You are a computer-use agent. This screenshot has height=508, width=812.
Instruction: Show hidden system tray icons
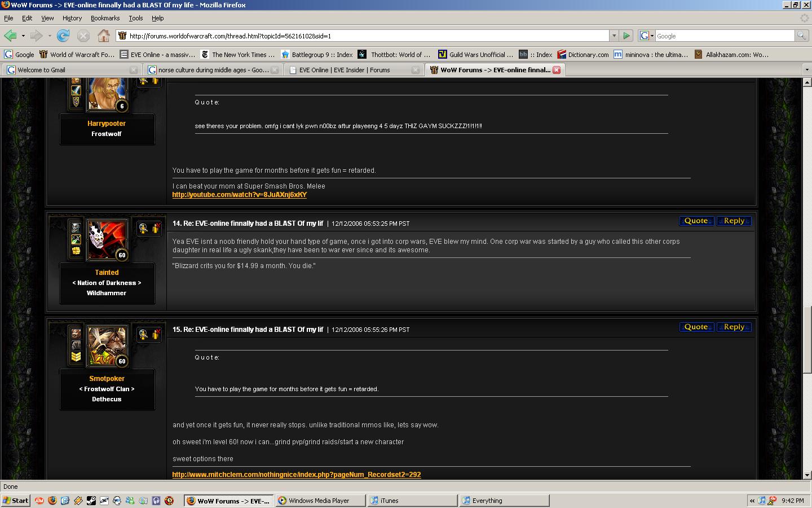pyautogui.click(x=752, y=501)
